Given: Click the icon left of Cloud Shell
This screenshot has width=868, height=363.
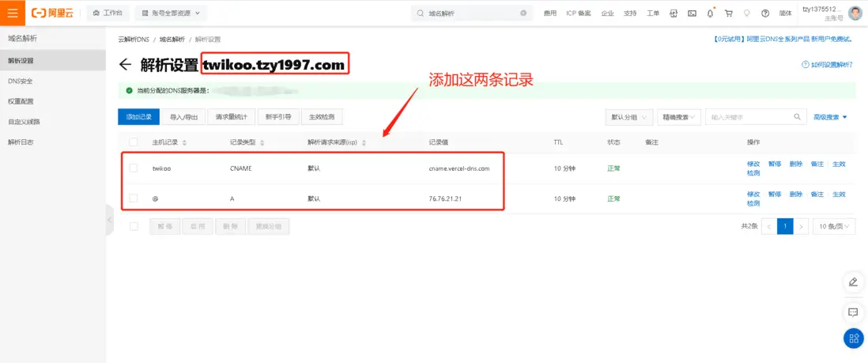Looking at the screenshot, I should (674, 13).
